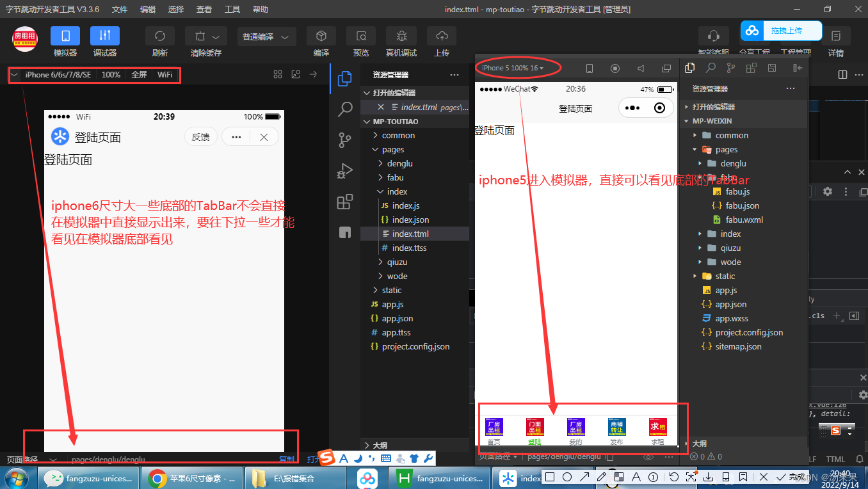Viewport: 868px width, 489px height.
Task: Open the 编辑 menu
Action: click(x=148, y=9)
